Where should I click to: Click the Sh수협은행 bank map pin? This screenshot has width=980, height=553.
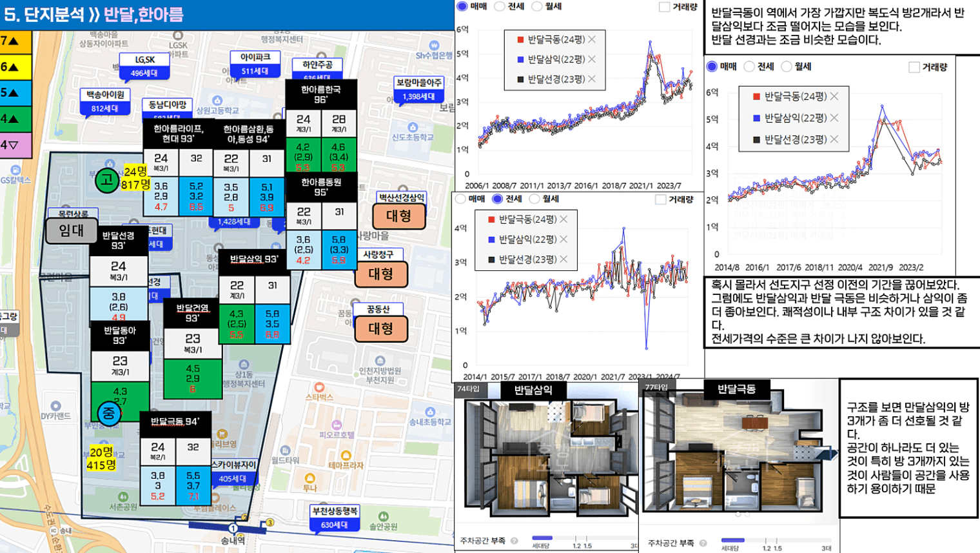pos(434,46)
